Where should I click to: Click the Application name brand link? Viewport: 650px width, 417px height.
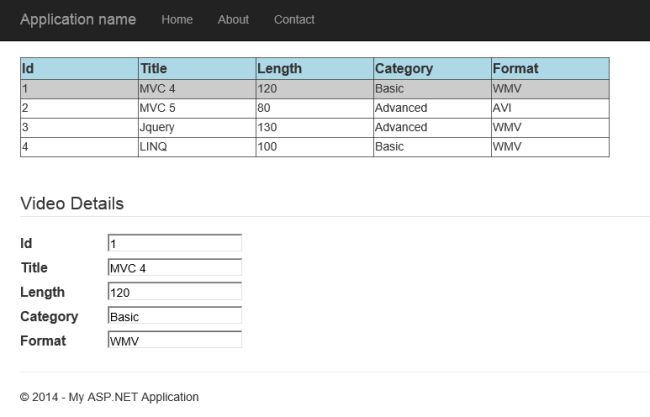pyautogui.click(x=78, y=20)
